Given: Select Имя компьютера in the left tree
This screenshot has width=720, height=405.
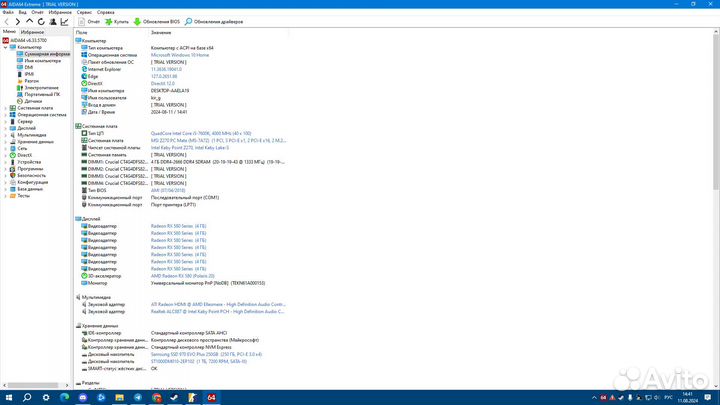Looking at the screenshot, I should [39, 61].
